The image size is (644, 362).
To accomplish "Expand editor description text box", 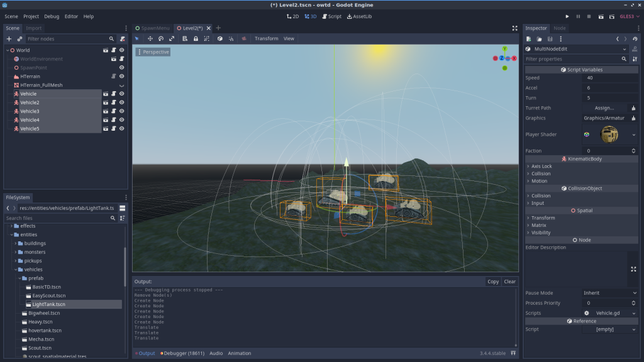I will tap(633, 269).
